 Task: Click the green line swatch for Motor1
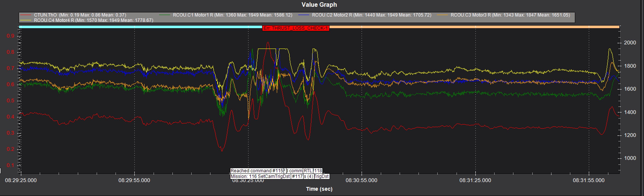point(165,15)
